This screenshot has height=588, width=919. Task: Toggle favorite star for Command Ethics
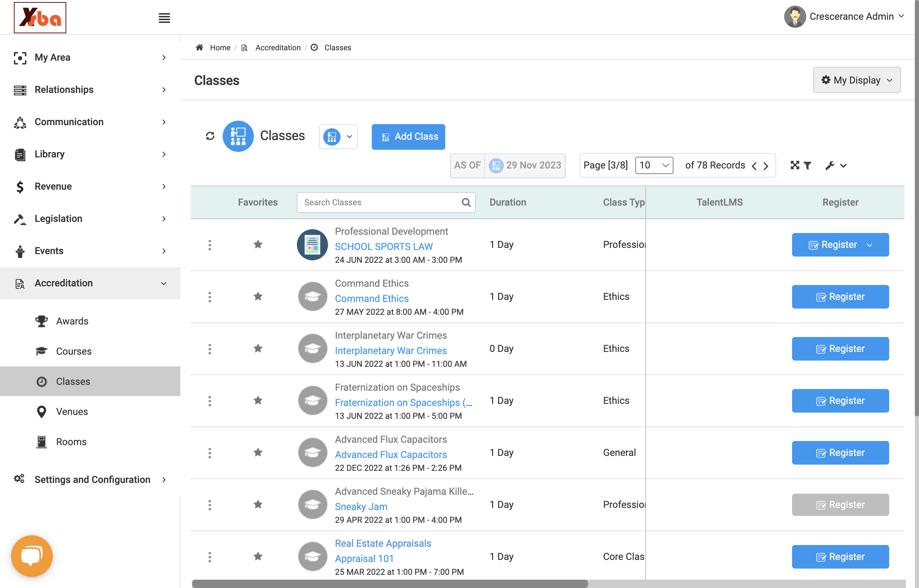[258, 296]
